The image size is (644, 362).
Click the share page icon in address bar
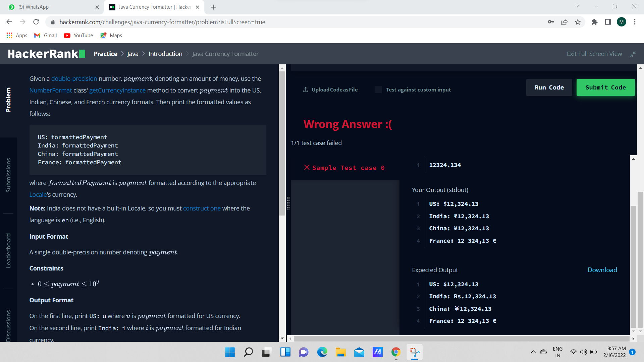(564, 22)
